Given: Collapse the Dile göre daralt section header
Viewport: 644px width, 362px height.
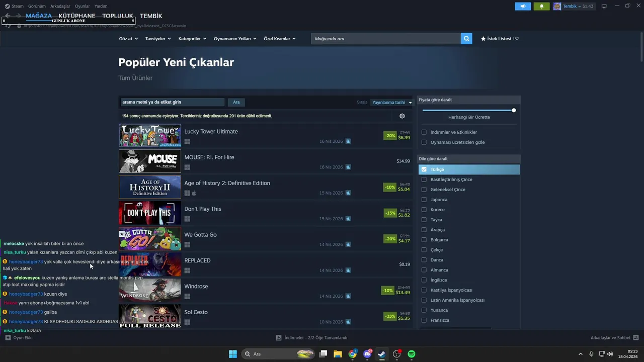Looking at the screenshot, I should pos(469,159).
